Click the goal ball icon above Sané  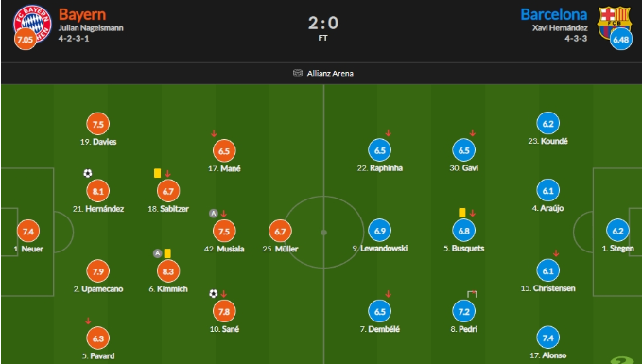pos(214,294)
